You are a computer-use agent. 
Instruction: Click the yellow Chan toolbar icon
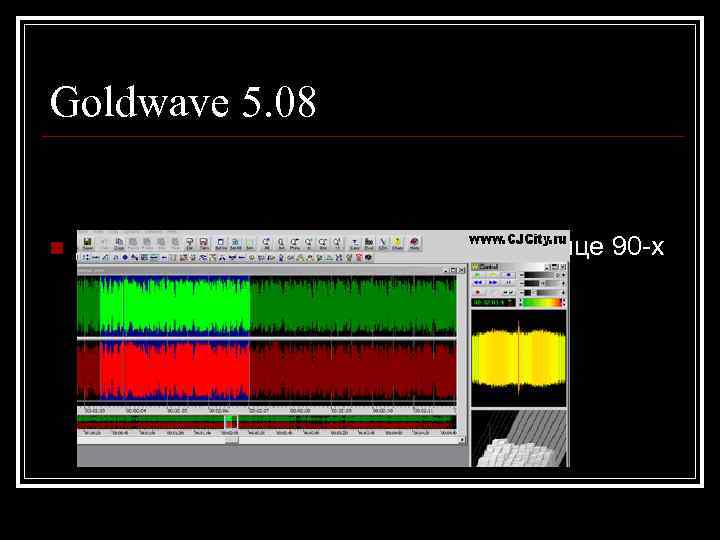pos(397,243)
